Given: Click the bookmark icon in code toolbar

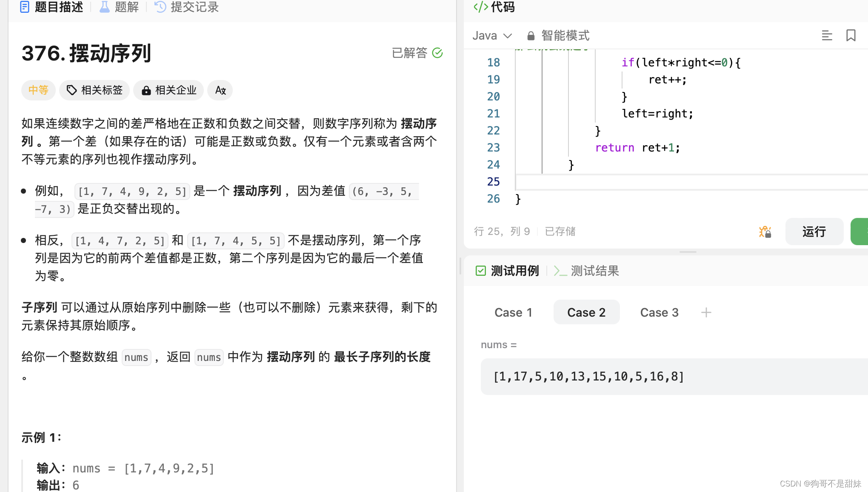Looking at the screenshot, I should coord(851,36).
